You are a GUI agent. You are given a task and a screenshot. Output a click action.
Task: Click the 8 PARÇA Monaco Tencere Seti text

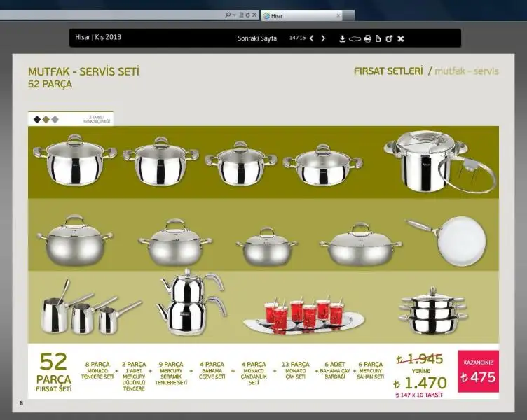(97, 370)
